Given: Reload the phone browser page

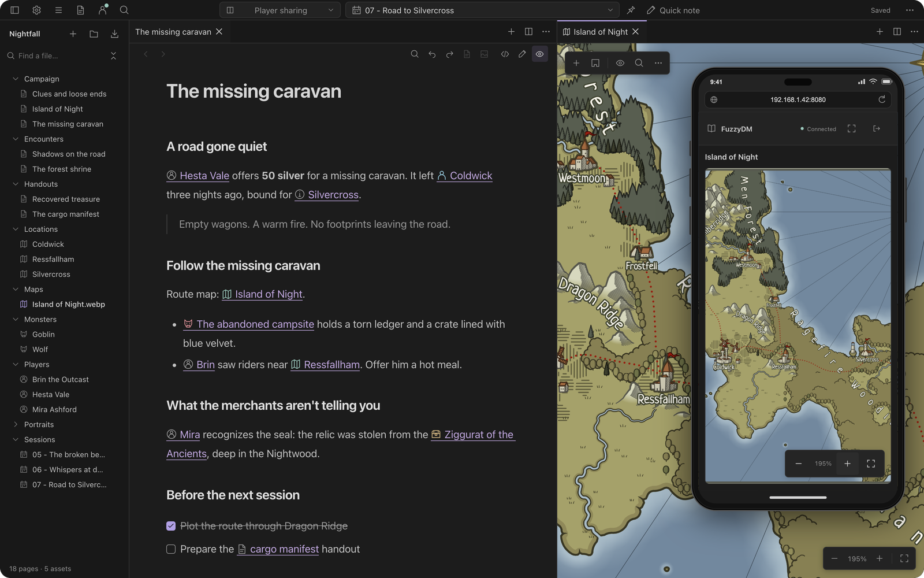Looking at the screenshot, I should click(882, 99).
